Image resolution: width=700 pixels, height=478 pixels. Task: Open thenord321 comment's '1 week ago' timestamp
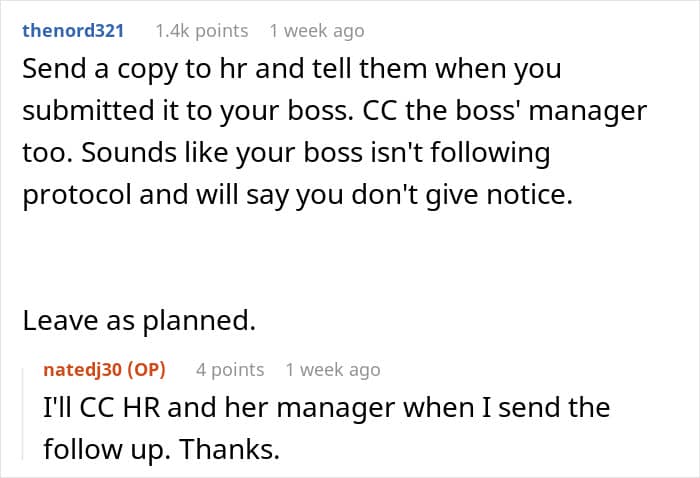click(316, 31)
